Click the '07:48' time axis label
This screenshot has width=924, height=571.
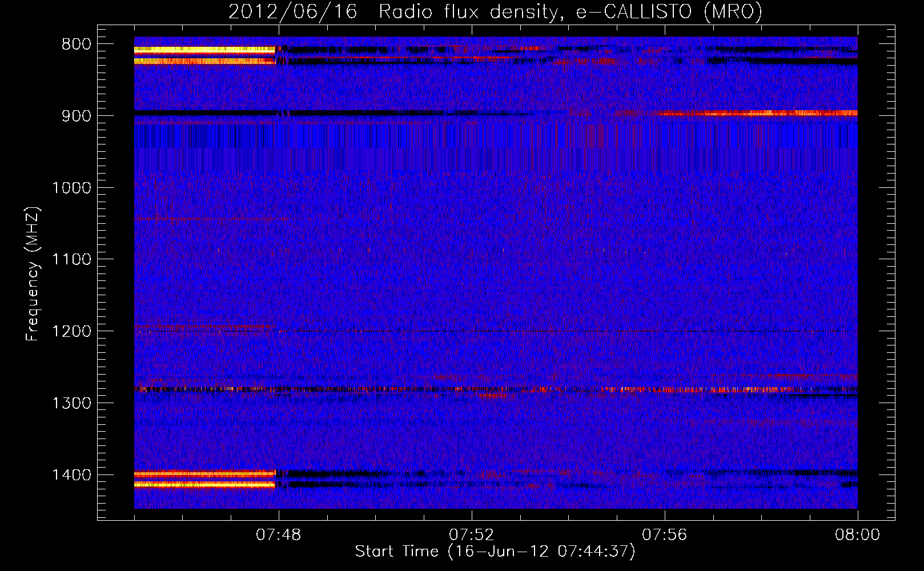tap(279, 535)
